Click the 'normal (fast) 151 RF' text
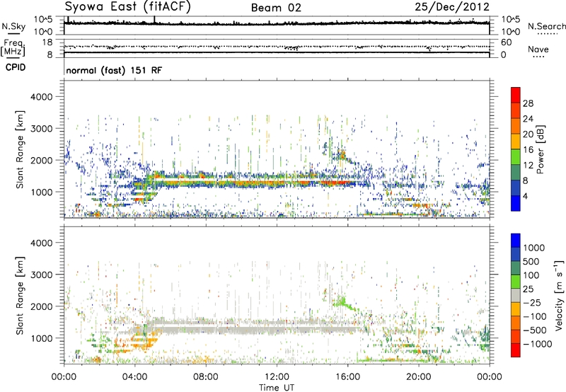566x392 pixels. click(x=114, y=70)
